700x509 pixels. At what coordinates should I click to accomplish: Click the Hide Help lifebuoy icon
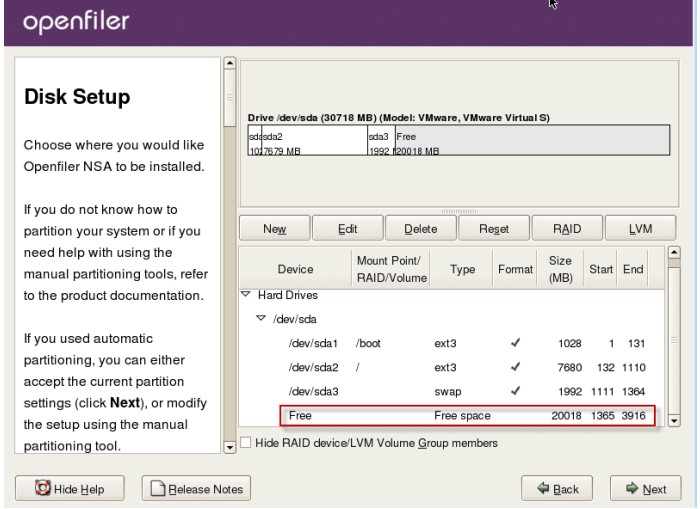[x=43, y=488]
